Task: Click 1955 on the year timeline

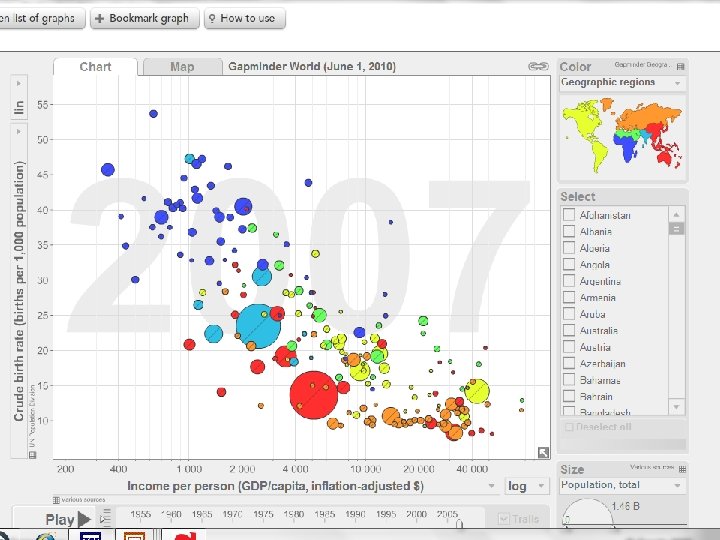Action: (141, 514)
